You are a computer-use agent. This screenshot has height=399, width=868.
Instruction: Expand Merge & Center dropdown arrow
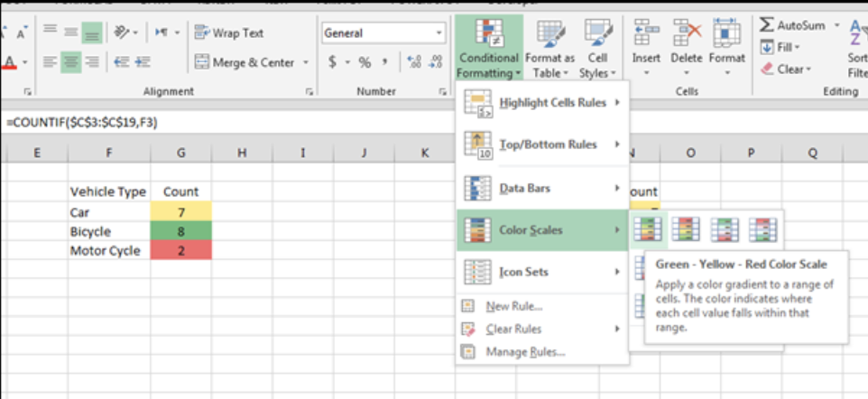[x=305, y=62]
